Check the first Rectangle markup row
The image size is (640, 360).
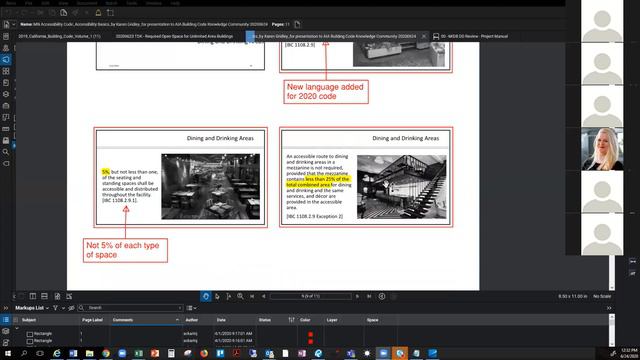pos(29,334)
